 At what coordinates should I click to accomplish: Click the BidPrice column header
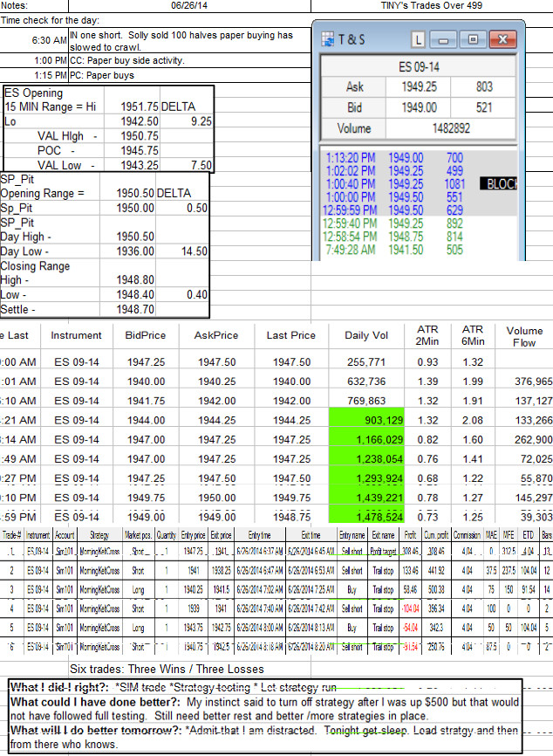tap(146, 335)
